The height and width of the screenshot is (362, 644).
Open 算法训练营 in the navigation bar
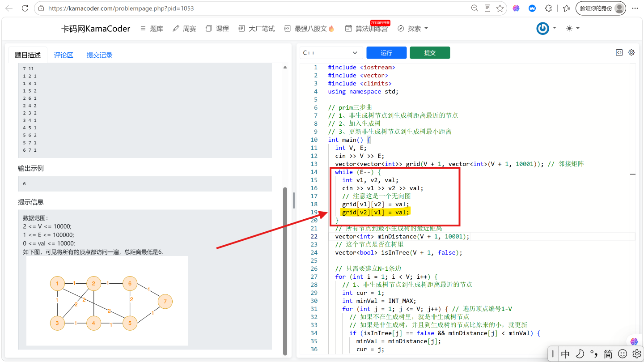[x=366, y=29]
